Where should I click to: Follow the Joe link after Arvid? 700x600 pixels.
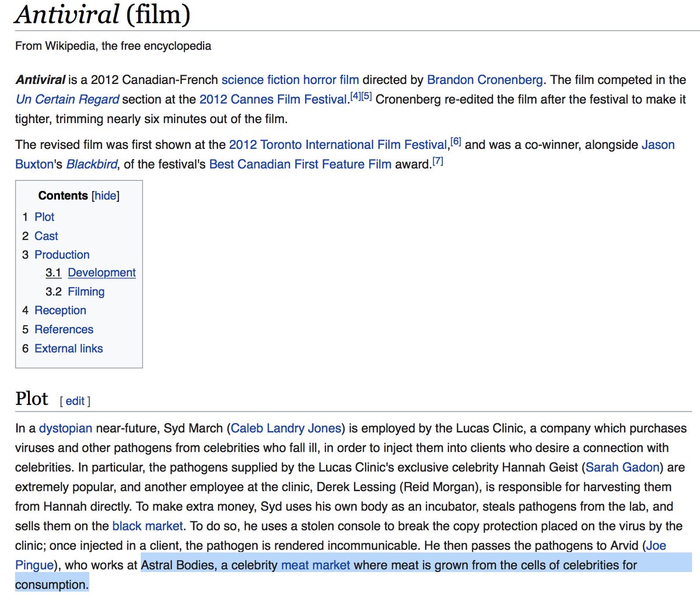point(656,546)
